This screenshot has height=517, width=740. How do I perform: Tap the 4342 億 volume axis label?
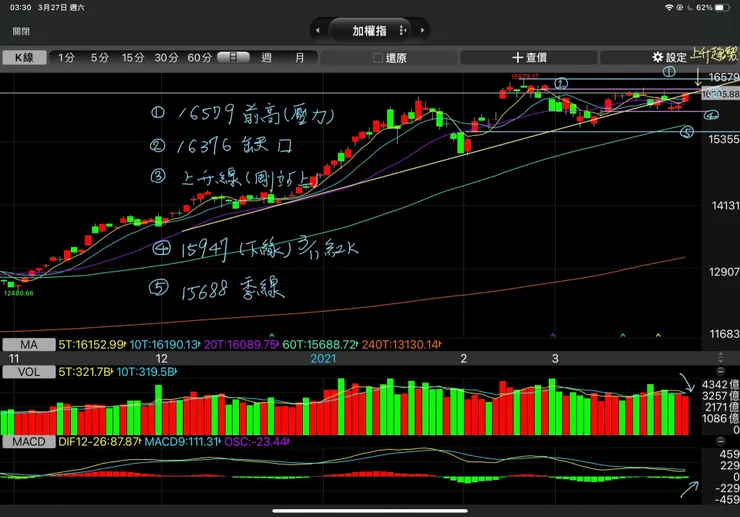pyautogui.click(x=721, y=384)
